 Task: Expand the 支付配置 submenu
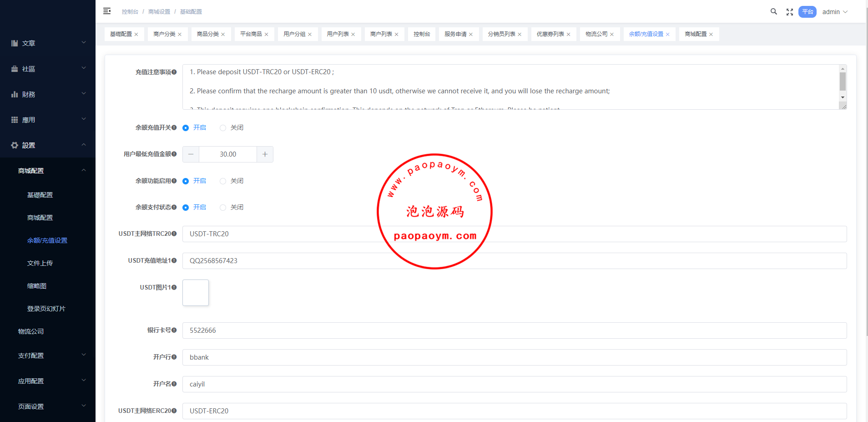pyautogui.click(x=48, y=356)
